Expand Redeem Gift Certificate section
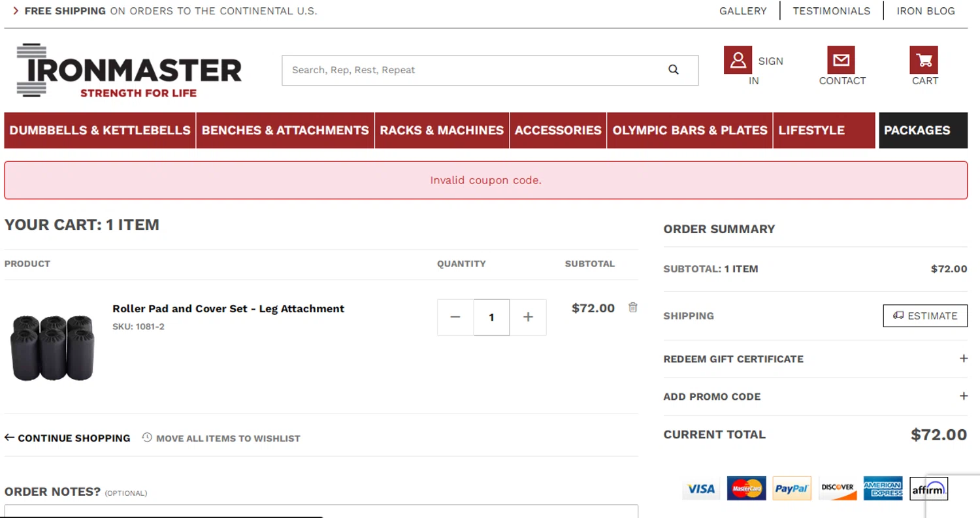This screenshot has height=518, width=980. pos(815,359)
